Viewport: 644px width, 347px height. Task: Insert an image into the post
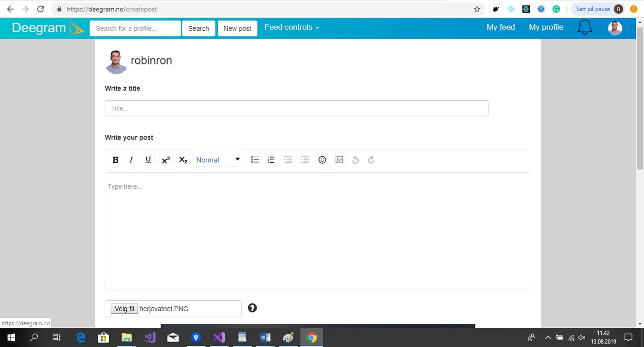click(339, 160)
